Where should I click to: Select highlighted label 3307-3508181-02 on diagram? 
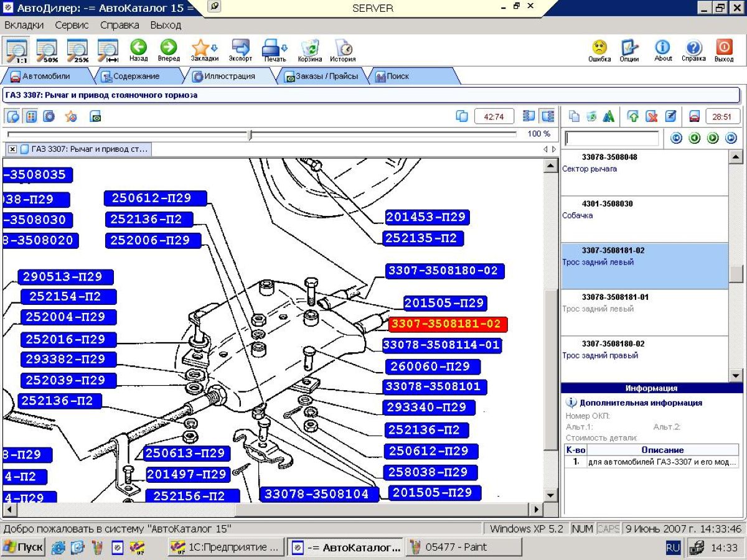coord(448,325)
